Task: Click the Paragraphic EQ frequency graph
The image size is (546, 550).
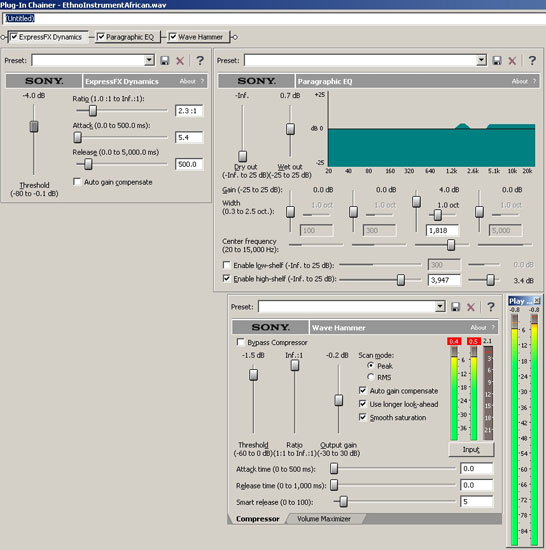Action: click(x=432, y=129)
